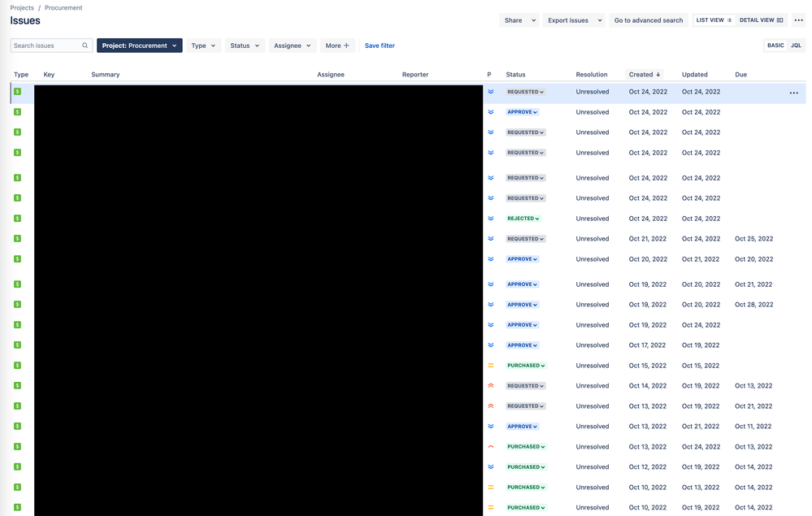Image resolution: width=812 pixels, height=516 pixels.
Task: Click issue type icon of row created Oct 15, 2022
Action: (18, 365)
